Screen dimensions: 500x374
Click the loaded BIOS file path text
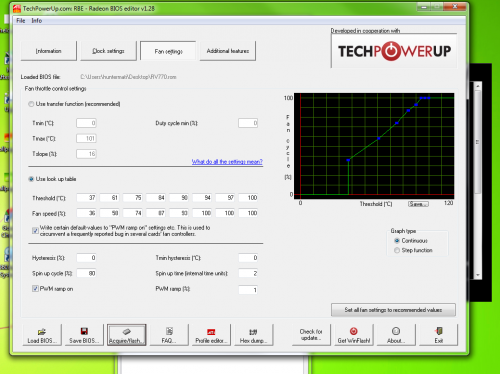128,77
